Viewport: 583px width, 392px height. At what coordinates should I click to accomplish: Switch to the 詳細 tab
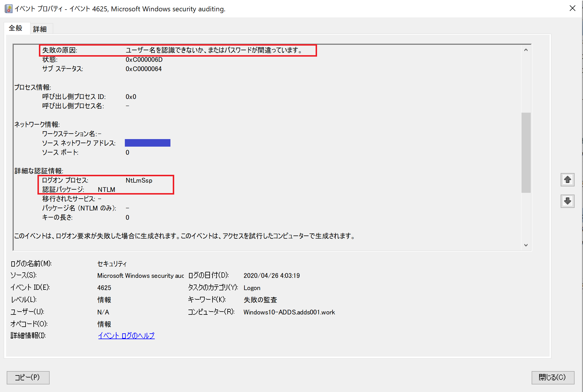coord(40,29)
